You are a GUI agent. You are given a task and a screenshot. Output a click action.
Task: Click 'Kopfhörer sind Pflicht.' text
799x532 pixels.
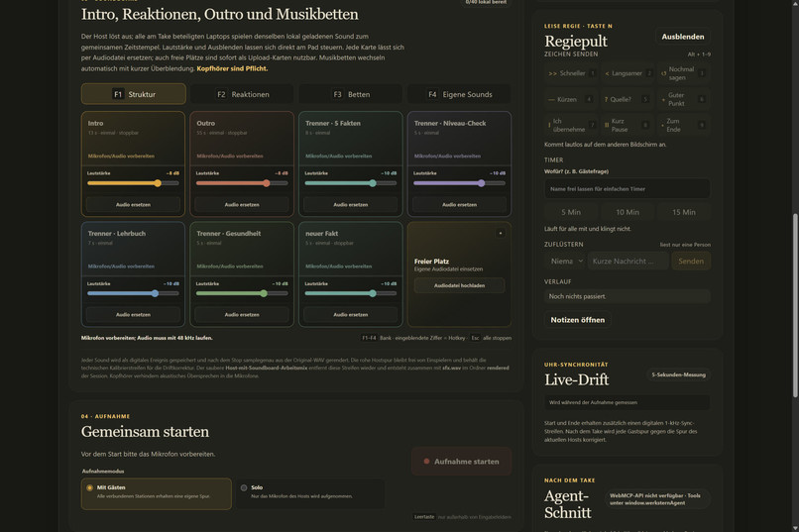pos(232,68)
